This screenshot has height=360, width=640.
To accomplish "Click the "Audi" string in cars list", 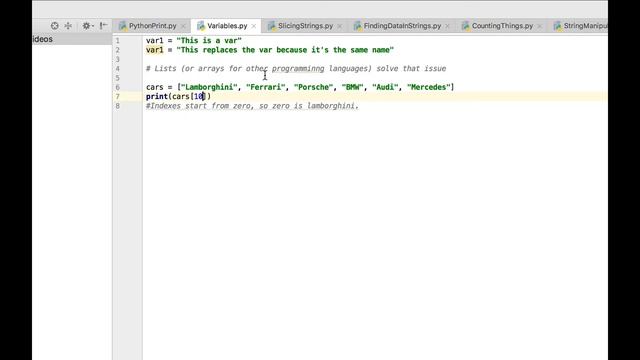I will coord(385,87).
